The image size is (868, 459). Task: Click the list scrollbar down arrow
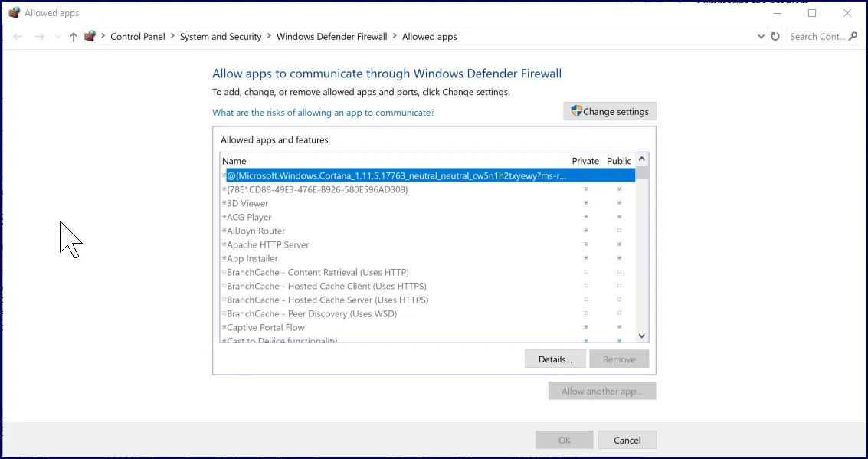click(x=641, y=336)
